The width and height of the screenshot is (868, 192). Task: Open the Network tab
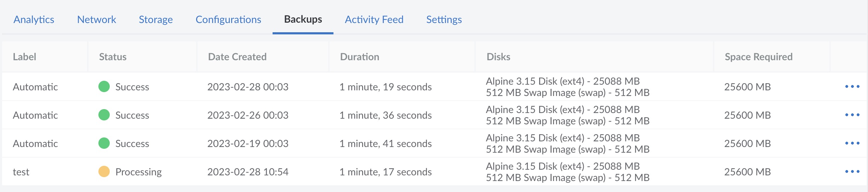[97, 19]
